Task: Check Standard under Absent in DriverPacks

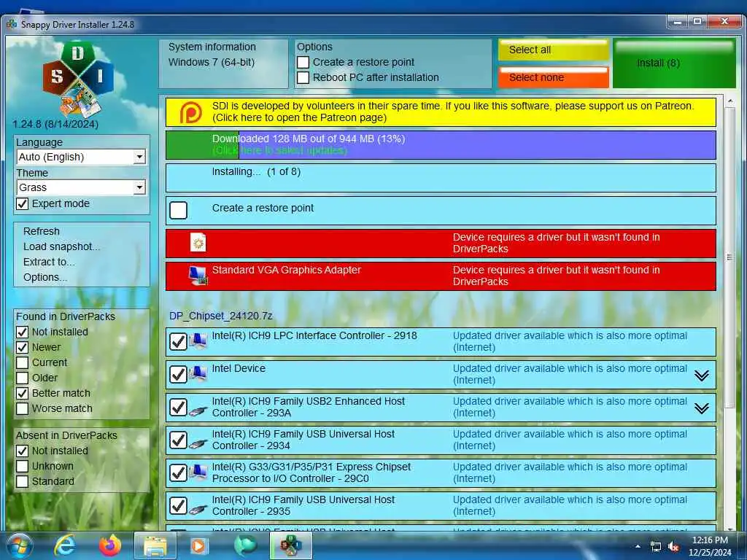Action: pyautogui.click(x=23, y=481)
